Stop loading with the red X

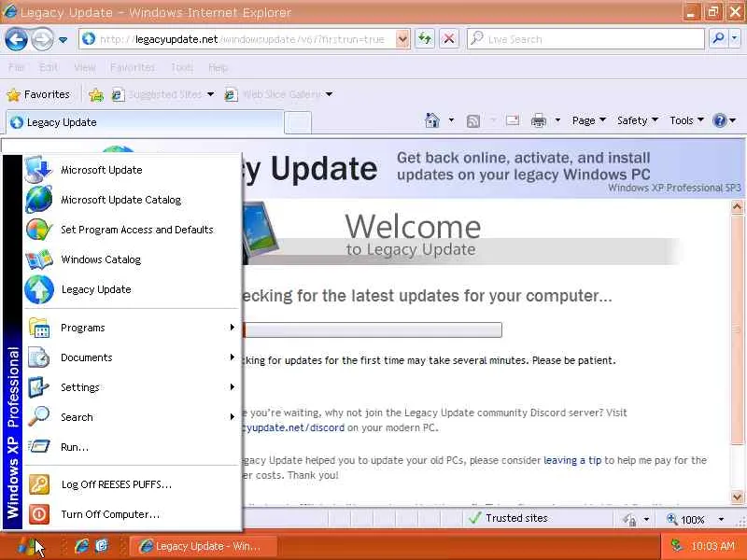449,39
